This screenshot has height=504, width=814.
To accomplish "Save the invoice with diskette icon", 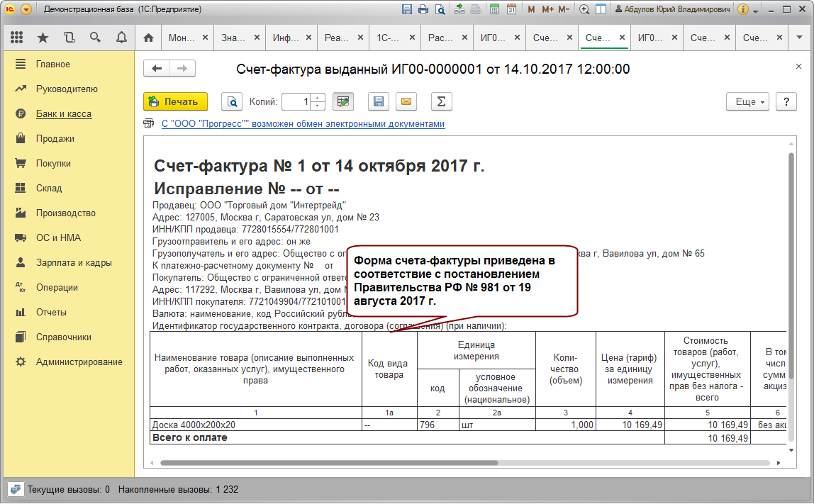I will [379, 101].
